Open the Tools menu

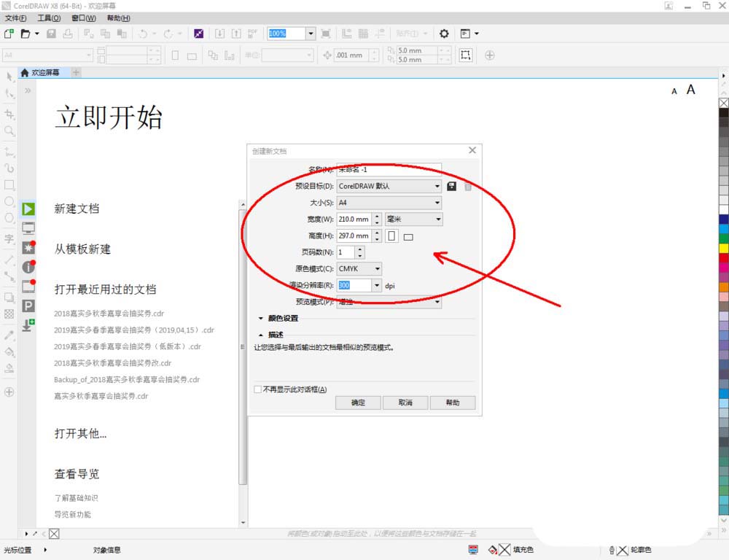[x=49, y=18]
